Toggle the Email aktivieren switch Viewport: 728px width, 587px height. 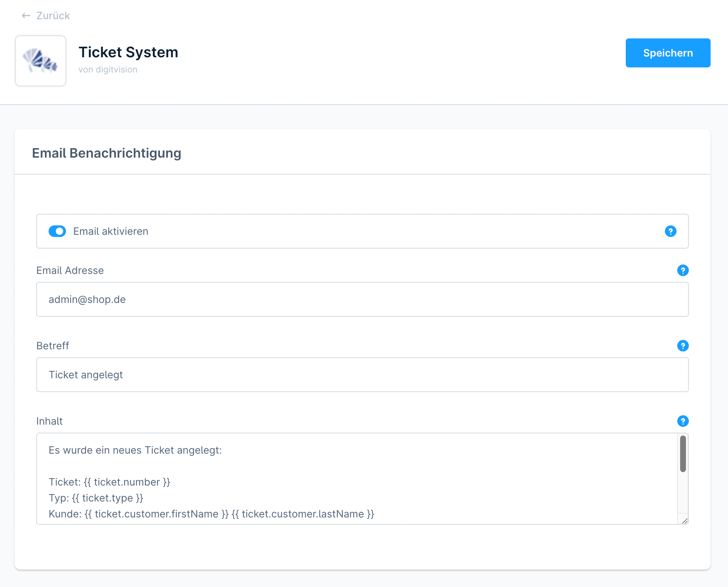[x=57, y=231]
